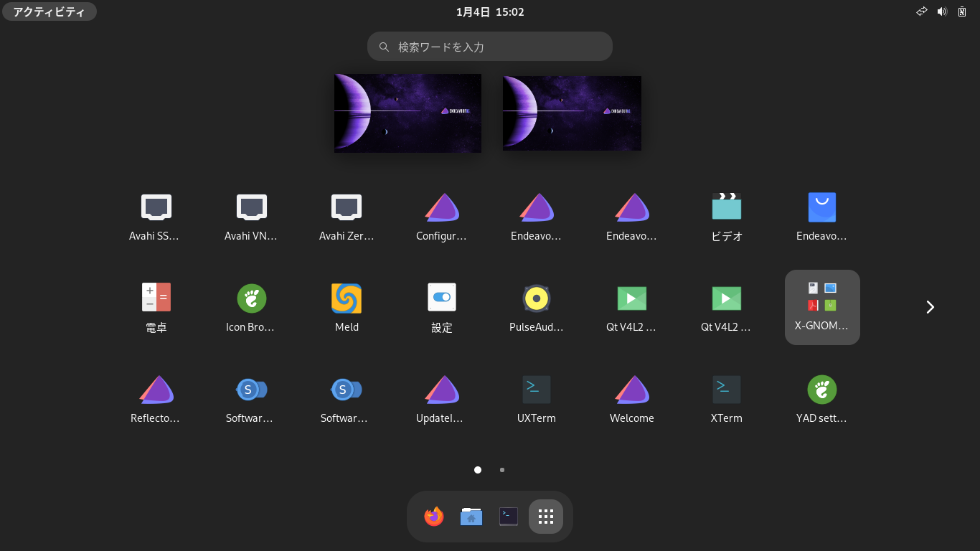
Task: Click the アクティビティ button in the top bar
Action: (x=50, y=11)
